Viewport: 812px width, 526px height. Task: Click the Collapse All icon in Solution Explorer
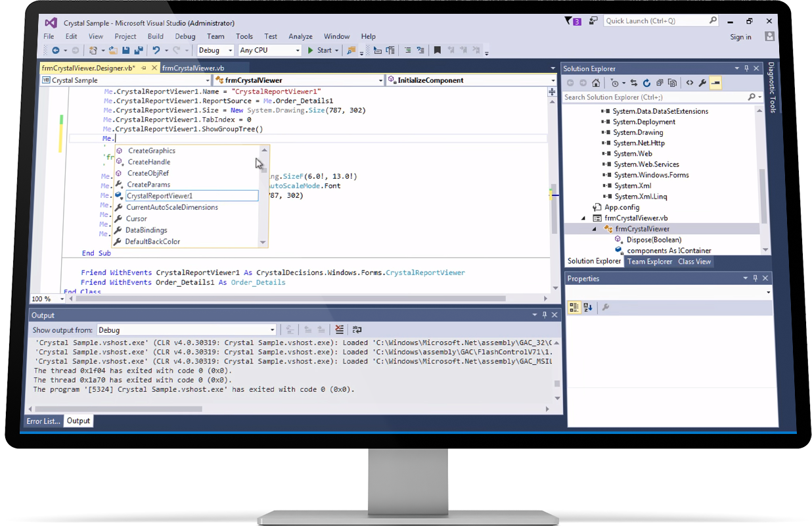click(x=660, y=83)
